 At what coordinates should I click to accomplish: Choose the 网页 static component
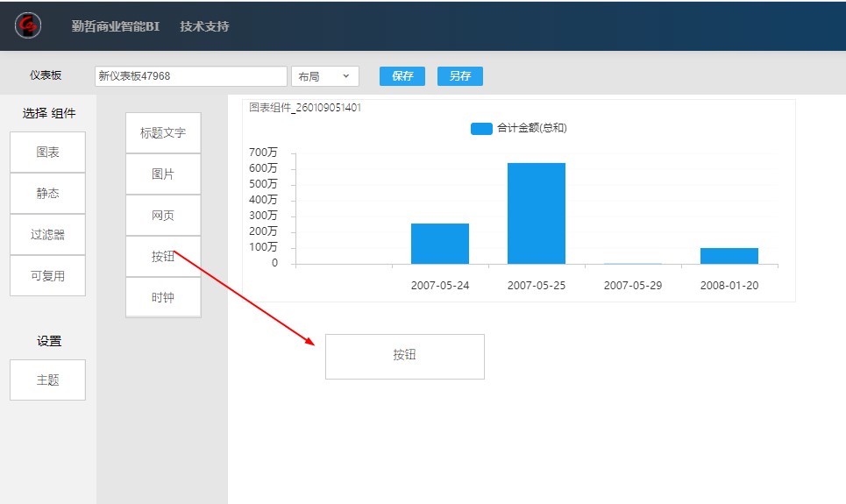tap(163, 216)
